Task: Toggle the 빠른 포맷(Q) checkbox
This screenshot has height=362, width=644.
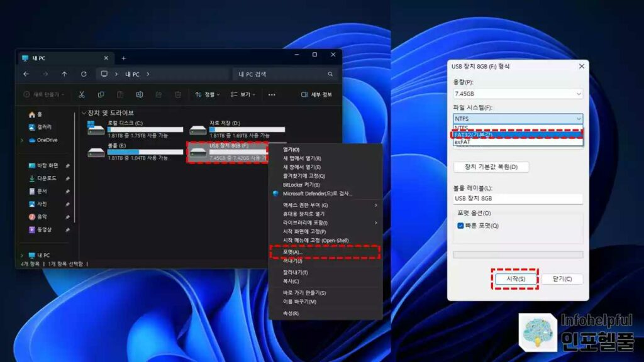Action: pos(460,226)
